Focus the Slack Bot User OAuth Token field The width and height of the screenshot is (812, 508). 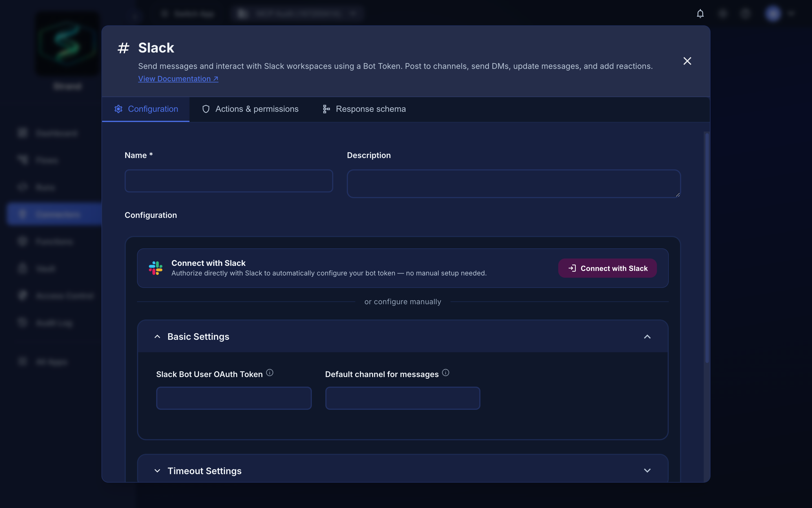tap(234, 398)
